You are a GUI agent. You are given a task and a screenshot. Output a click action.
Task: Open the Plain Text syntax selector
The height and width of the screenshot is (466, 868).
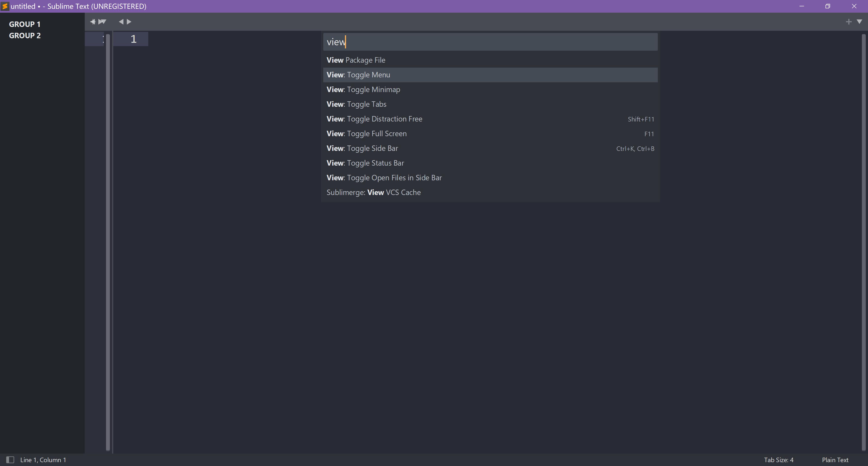pos(835,460)
